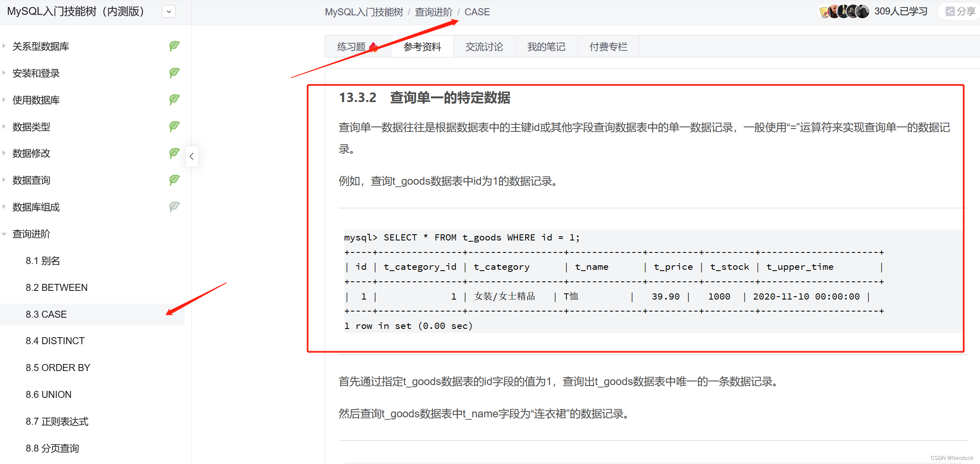Click the '1 row in set' result line
The height and width of the screenshot is (464, 980).
coord(408,326)
